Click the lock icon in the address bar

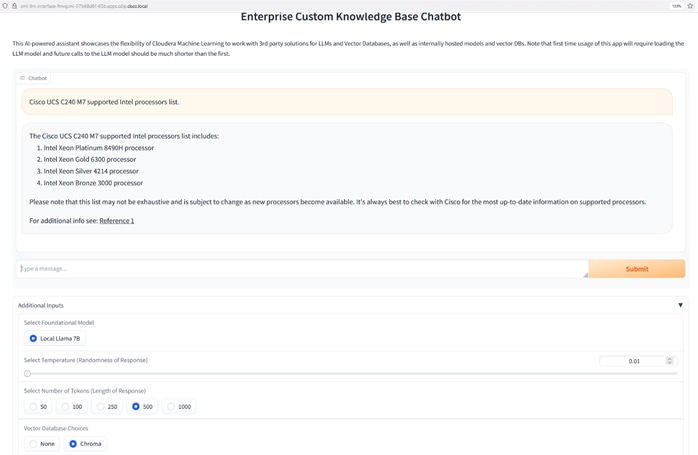14,6
